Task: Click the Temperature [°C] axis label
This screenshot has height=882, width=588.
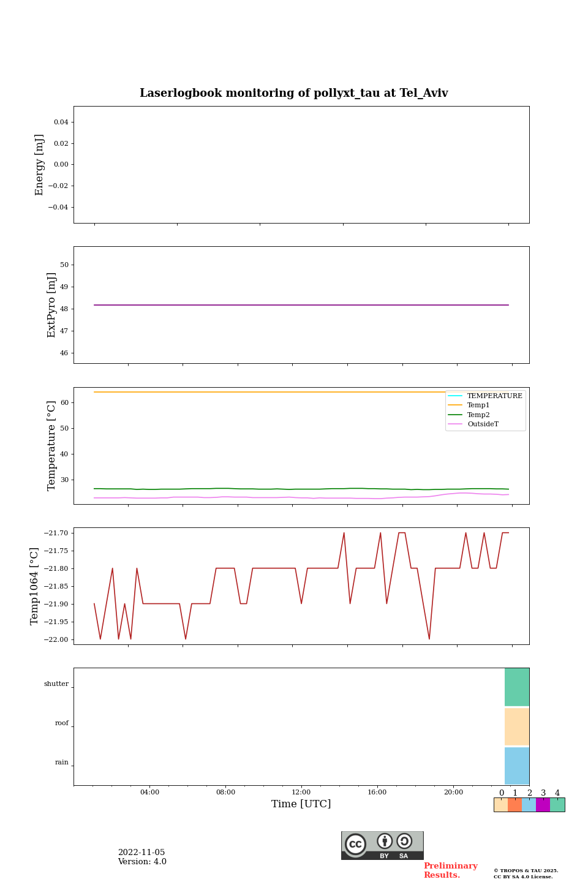Action: click(x=51, y=446)
